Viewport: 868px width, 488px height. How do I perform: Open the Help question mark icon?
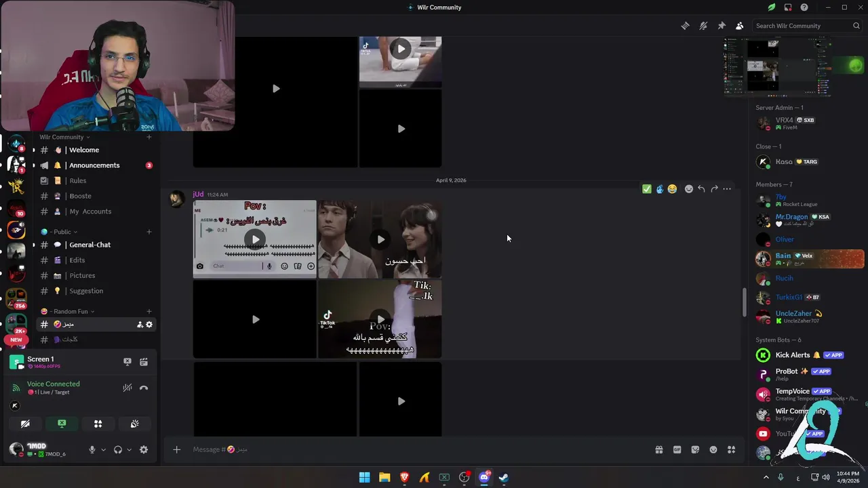point(804,7)
